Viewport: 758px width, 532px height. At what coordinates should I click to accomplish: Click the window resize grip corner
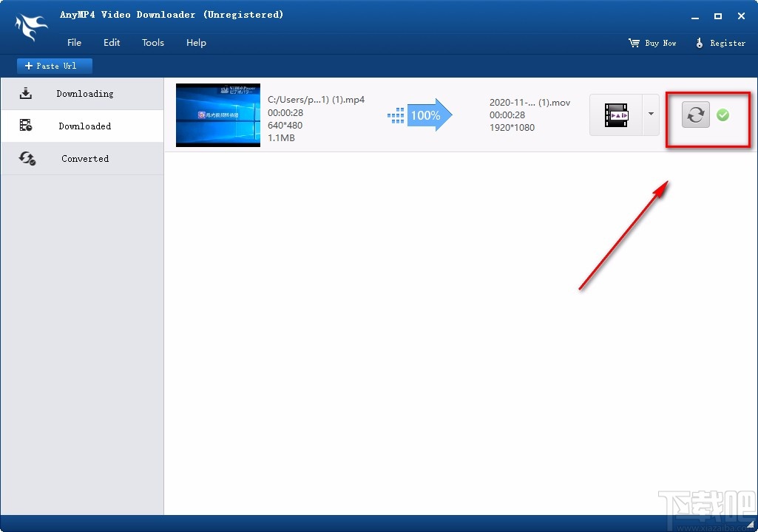[751, 525]
